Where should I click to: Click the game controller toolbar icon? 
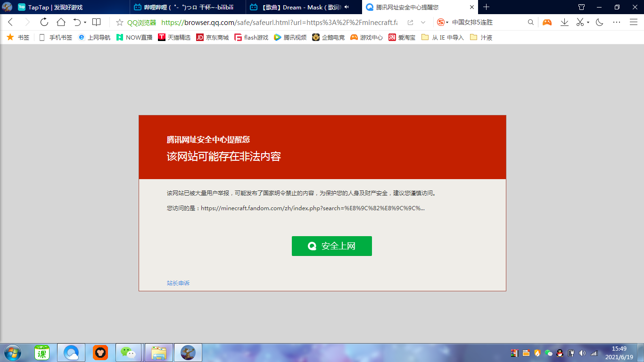coord(547,22)
